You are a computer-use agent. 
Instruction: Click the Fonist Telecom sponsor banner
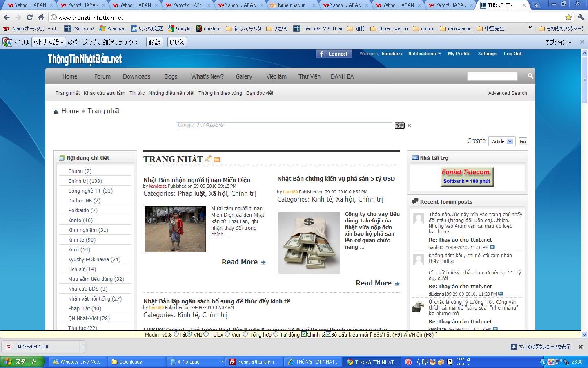pyautogui.click(x=467, y=177)
